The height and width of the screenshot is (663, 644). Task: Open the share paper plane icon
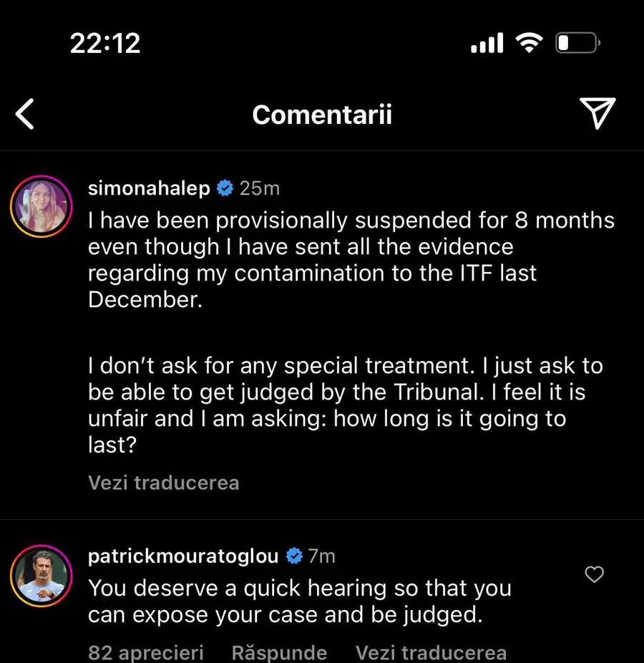pyautogui.click(x=597, y=114)
